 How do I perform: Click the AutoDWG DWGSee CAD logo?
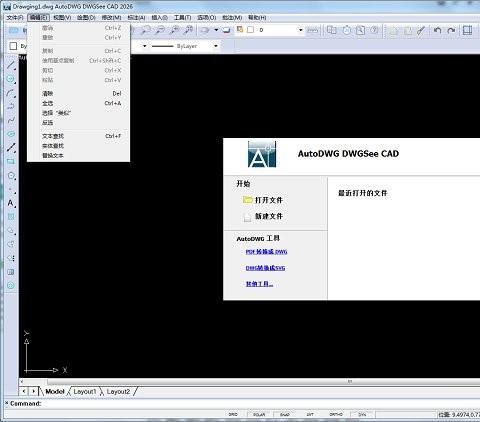coord(262,154)
